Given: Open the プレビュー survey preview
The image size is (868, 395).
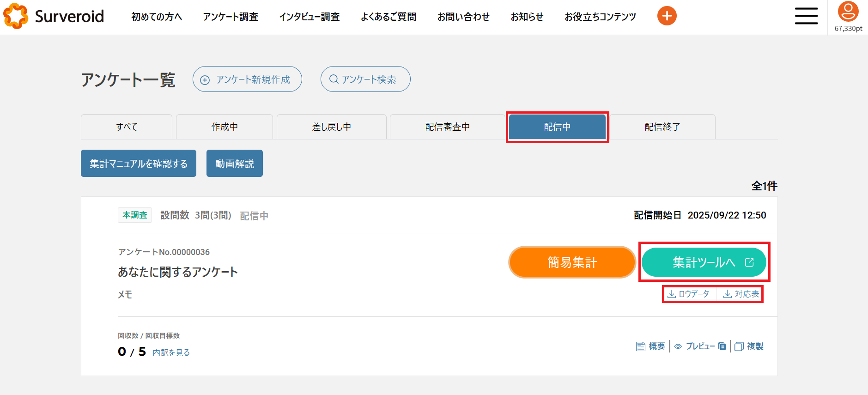Looking at the screenshot, I should 700,346.
